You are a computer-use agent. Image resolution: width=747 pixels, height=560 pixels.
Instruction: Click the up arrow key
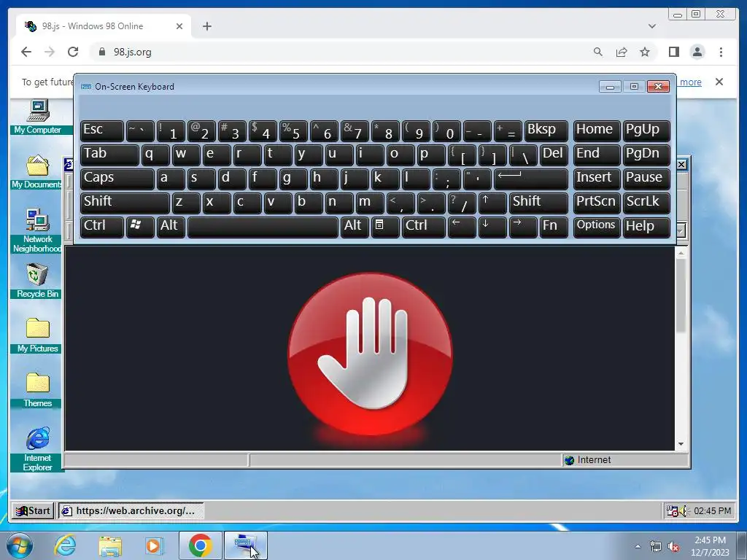point(492,203)
